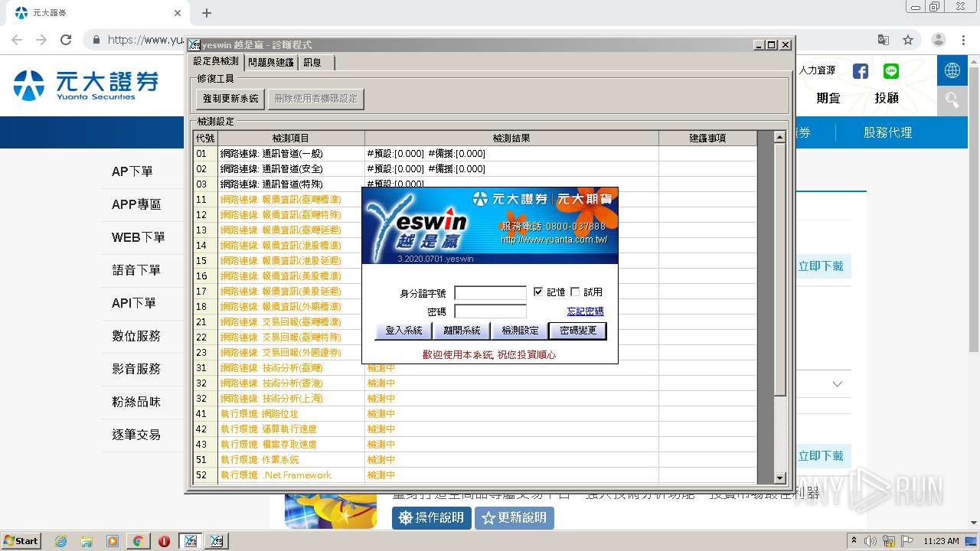980x551 pixels.
Task: Show hidden system tray icons
Action: [854, 540]
